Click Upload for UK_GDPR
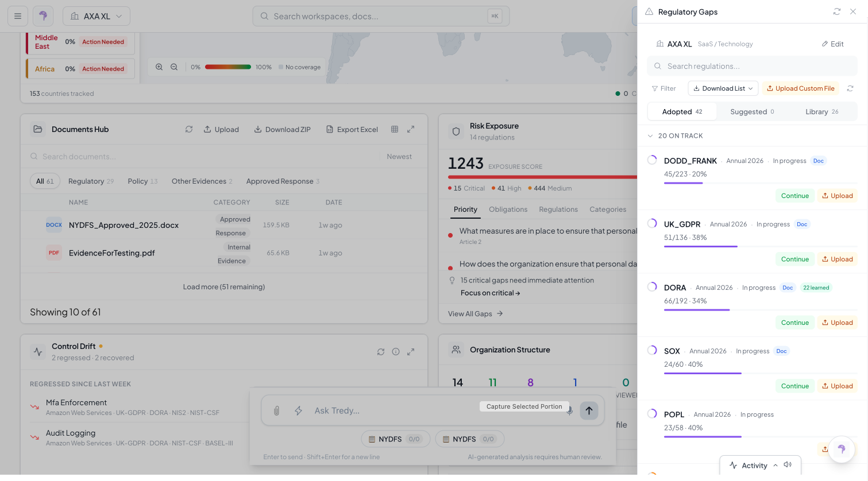868x481 pixels. pos(837,259)
